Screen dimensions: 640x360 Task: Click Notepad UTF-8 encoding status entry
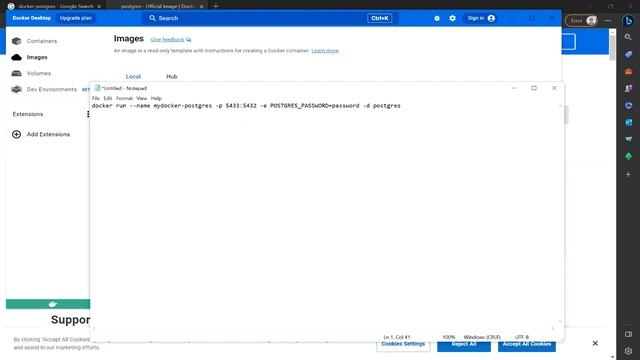[x=522, y=337]
